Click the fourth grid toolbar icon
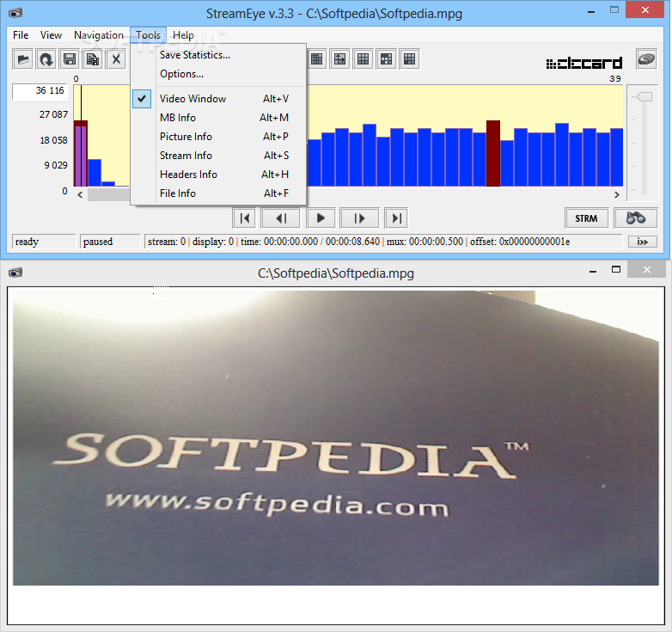The height and width of the screenshot is (632, 672). click(386, 59)
